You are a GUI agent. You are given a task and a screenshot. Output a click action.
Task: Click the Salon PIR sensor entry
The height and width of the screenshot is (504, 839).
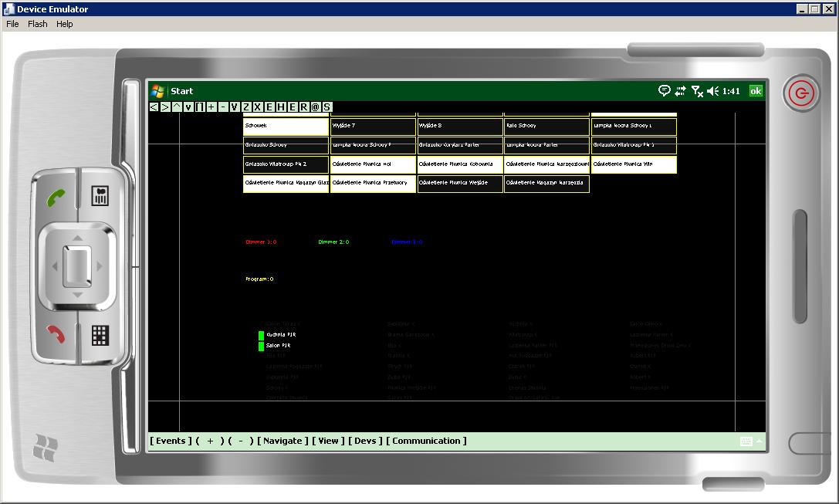(275, 346)
